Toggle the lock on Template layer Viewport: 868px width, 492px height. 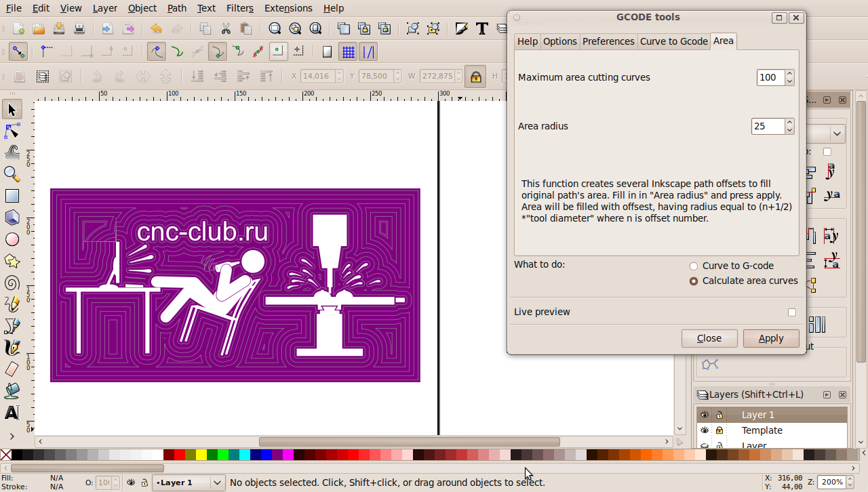pyautogui.click(x=719, y=430)
